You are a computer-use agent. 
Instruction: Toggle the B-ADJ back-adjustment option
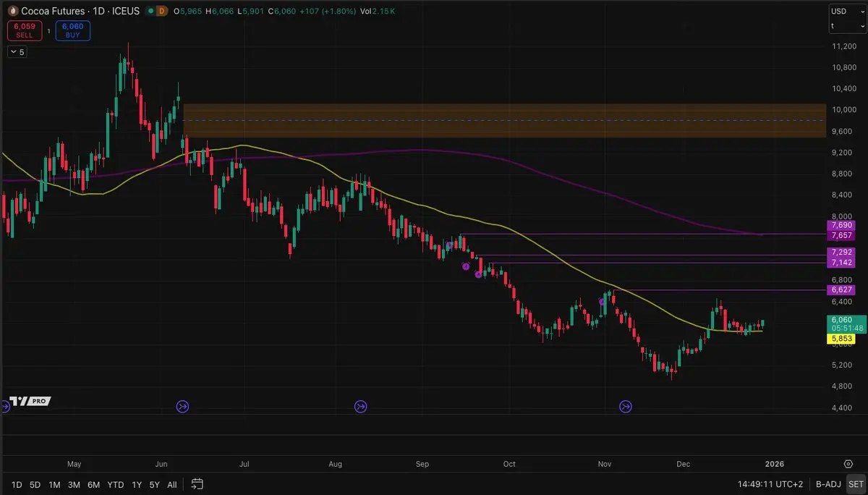coord(827,484)
